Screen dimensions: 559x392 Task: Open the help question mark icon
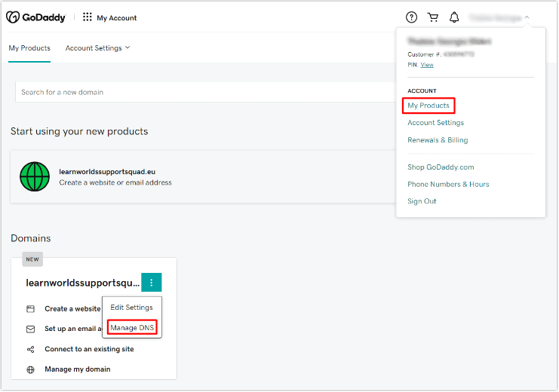[x=411, y=17]
